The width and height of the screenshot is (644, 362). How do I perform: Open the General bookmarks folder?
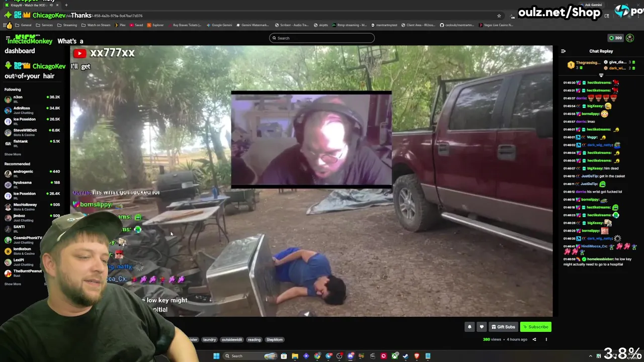(23, 25)
